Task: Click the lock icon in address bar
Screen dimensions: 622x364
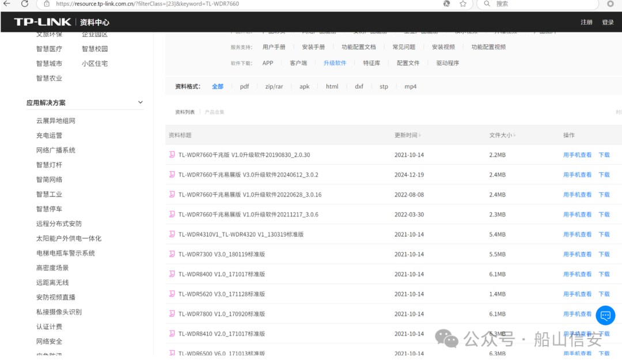Action: [47, 3]
